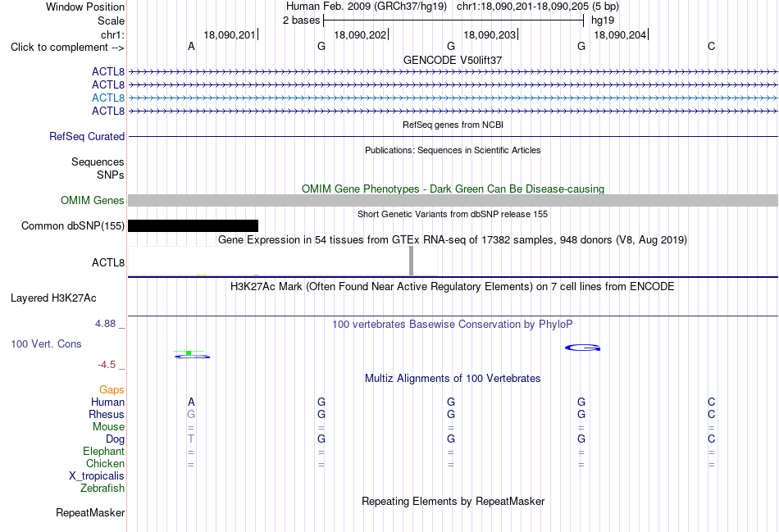Click the Gaps label in Multiz track

pos(112,390)
